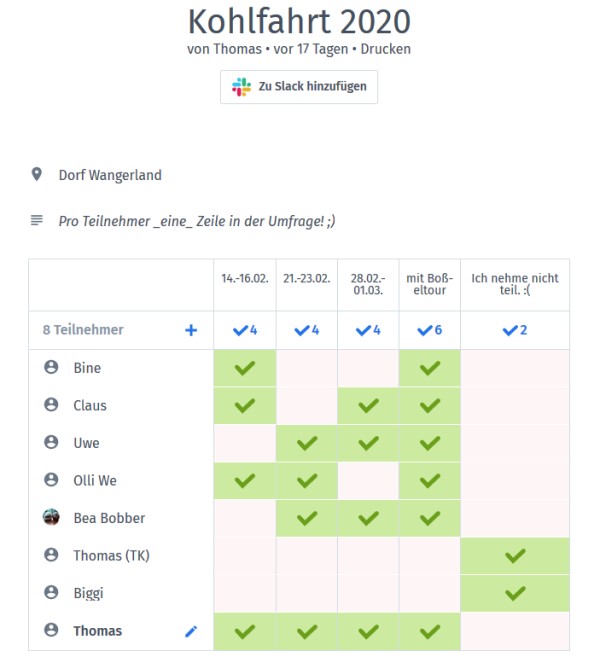Click the Drucken link
This screenshot has height=657, width=600.
(x=385, y=49)
